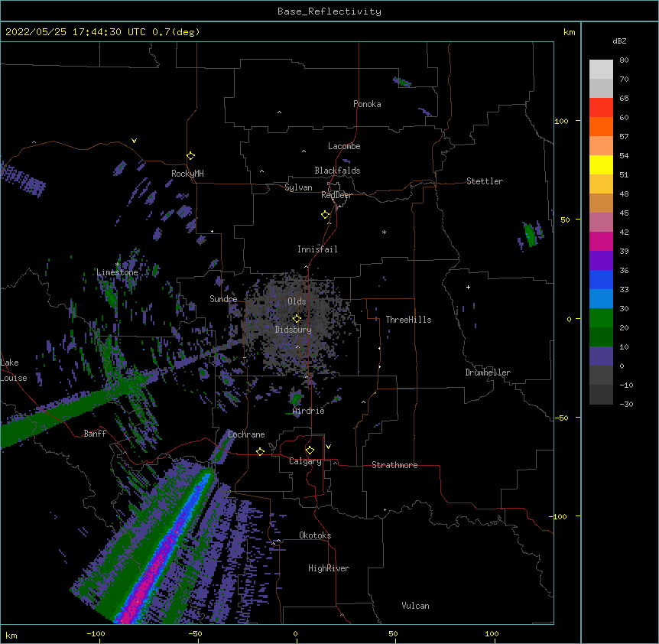659x644 pixels.
Task: Click the white caret marker west of Ponoka
Action: click(x=279, y=112)
